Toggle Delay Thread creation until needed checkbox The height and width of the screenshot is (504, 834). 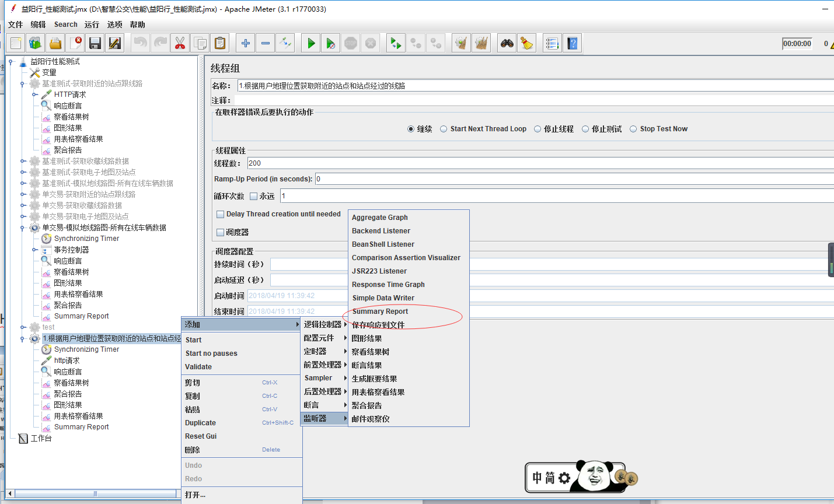tap(220, 214)
